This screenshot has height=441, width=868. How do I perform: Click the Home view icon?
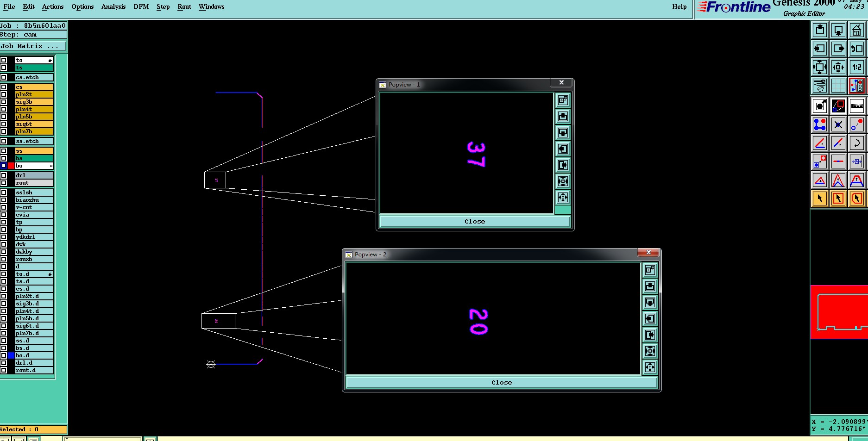[x=857, y=30]
